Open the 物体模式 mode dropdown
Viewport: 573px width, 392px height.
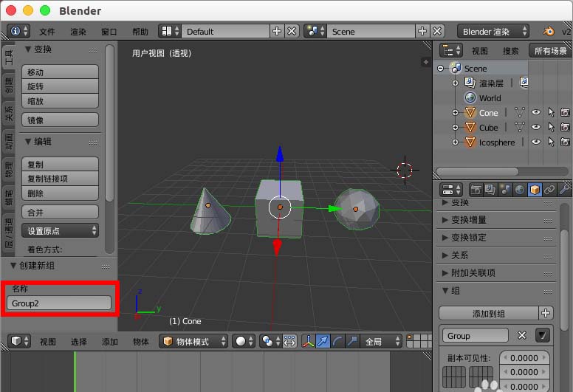pos(193,341)
